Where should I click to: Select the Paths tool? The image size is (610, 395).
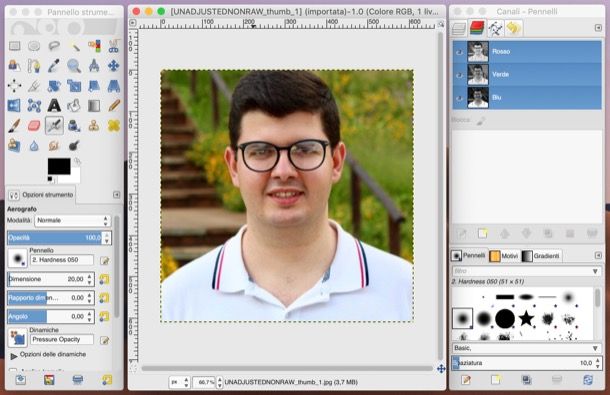tap(34, 66)
